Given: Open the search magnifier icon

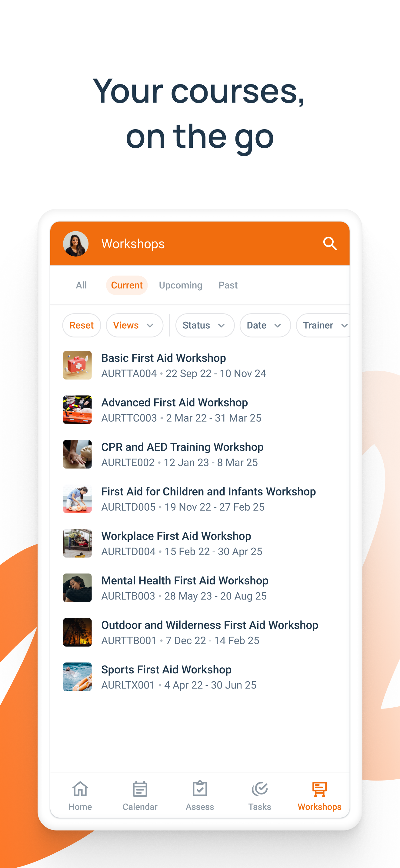Looking at the screenshot, I should pos(329,243).
